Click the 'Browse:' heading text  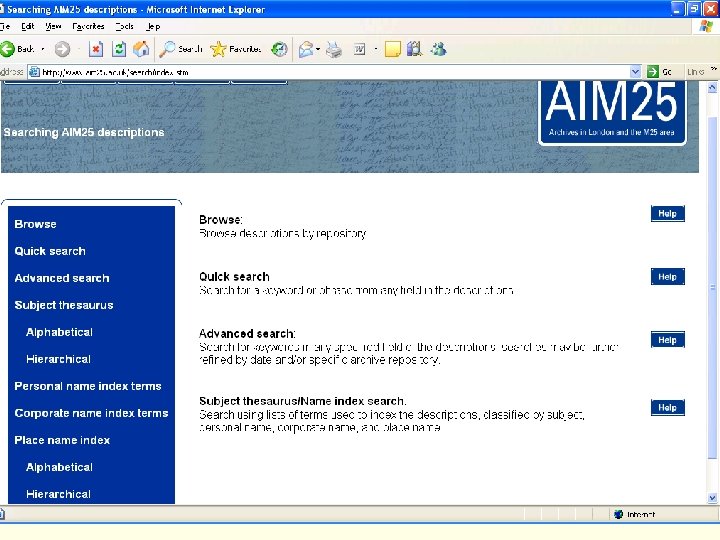(x=221, y=219)
